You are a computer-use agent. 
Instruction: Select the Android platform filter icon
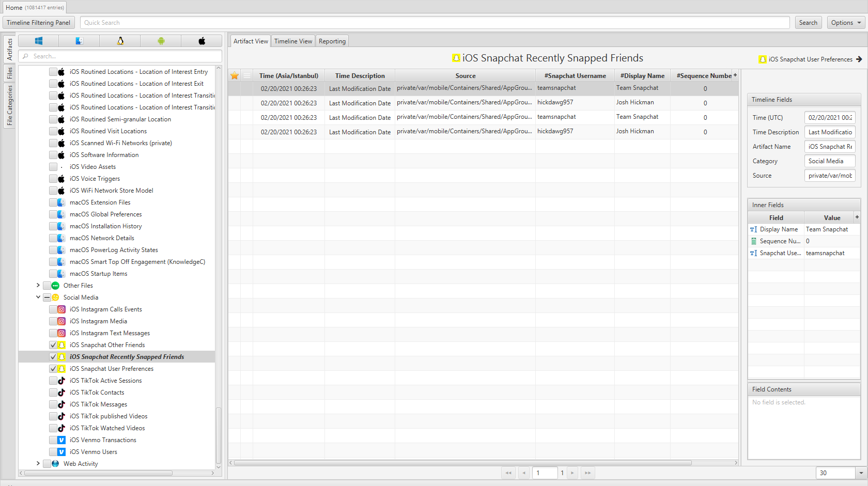pos(161,41)
